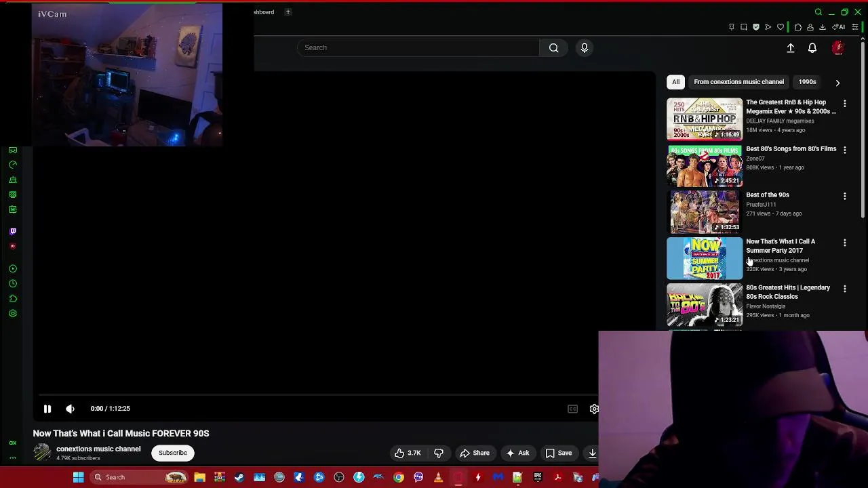
Task: Open sidebar settings gear icon
Action: click(13, 314)
